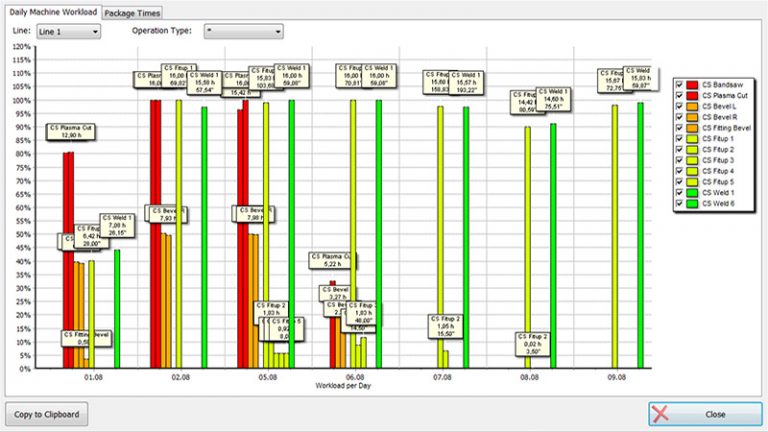Image resolution: width=768 pixels, height=432 pixels.
Task: Click the CS Weld 1 7,00 h data label
Action: pos(117,225)
